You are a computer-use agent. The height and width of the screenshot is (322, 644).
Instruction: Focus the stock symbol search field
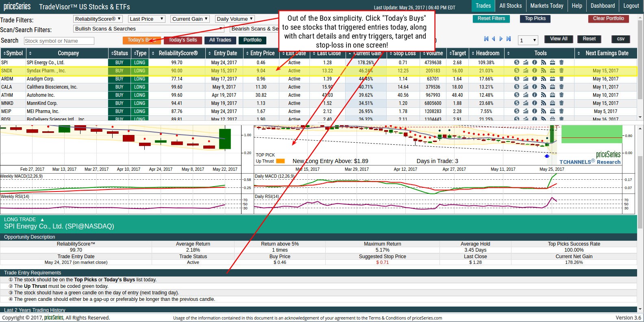59,41
